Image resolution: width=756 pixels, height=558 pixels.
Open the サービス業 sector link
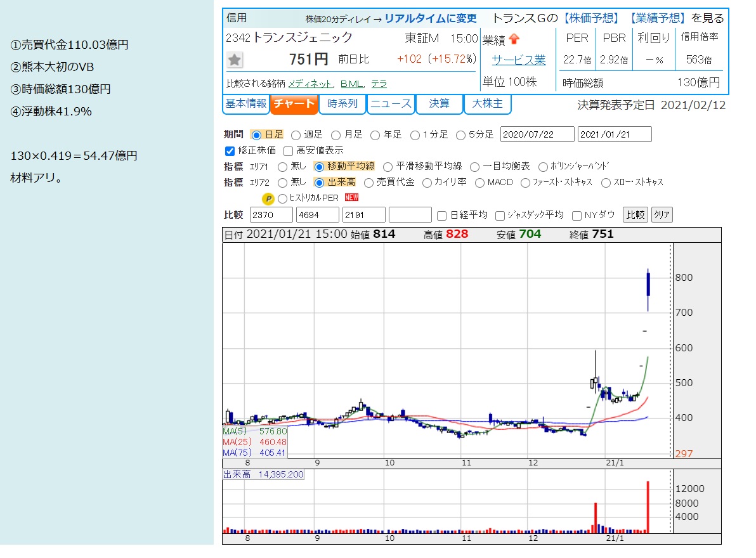pos(519,60)
